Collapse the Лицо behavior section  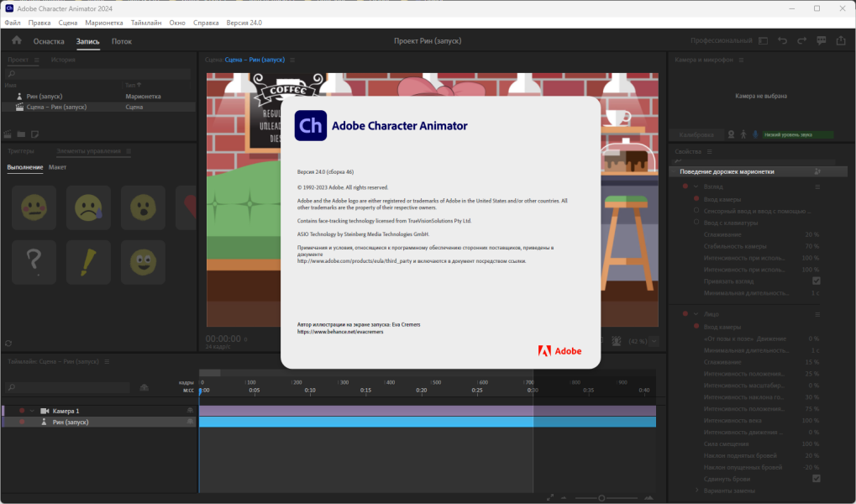pyautogui.click(x=696, y=314)
